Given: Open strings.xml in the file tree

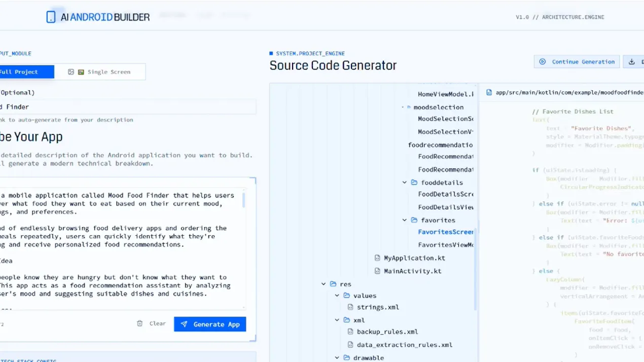Looking at the screenshot, I should [x=378, y=307].
